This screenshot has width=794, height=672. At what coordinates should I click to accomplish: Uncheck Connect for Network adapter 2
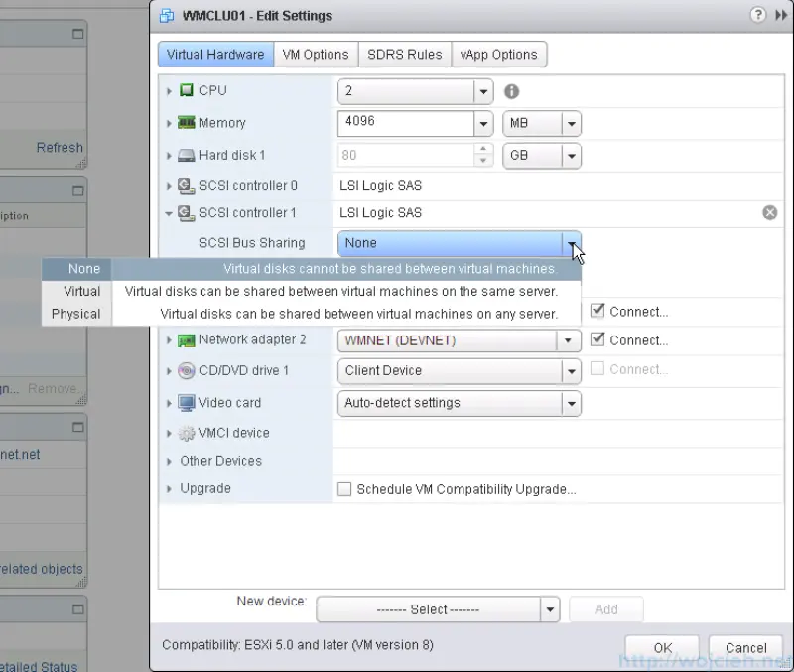[597, 339]
